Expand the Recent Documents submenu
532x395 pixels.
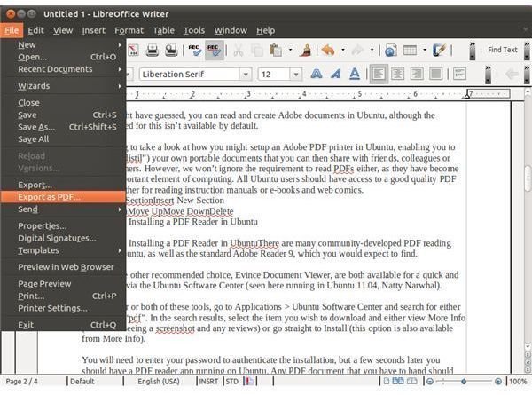(x=63, y=69)
